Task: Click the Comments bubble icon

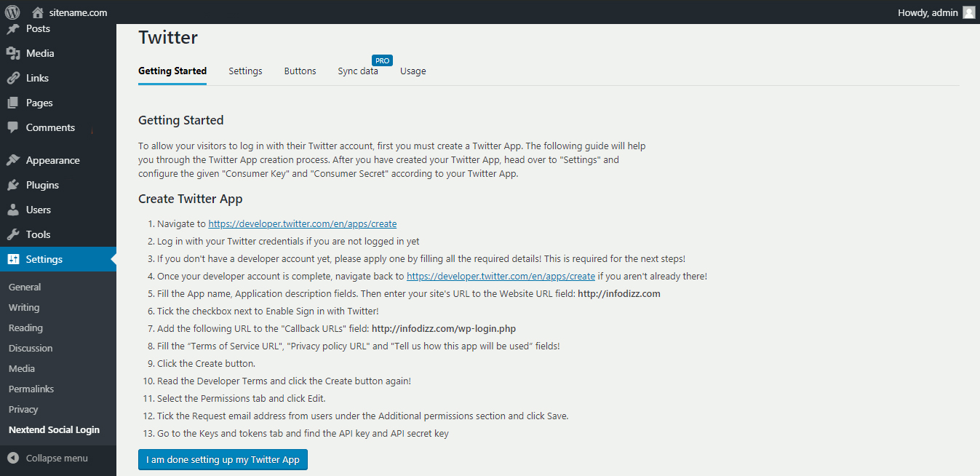Action: (12, 127)
